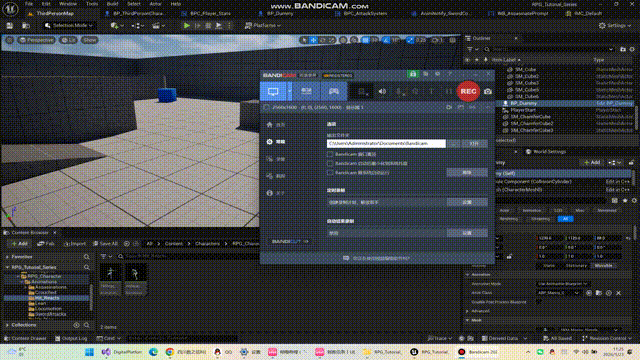Click the Bandicam output folder path field
The height and width of the screenshot is (360, 640).
tap(386, 144)
